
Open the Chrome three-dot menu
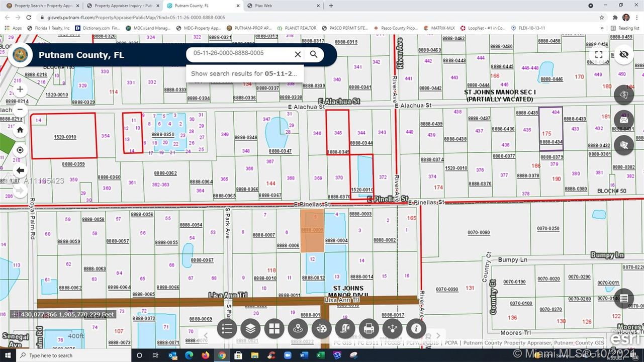pyautogui.click(x=637, y=17)
